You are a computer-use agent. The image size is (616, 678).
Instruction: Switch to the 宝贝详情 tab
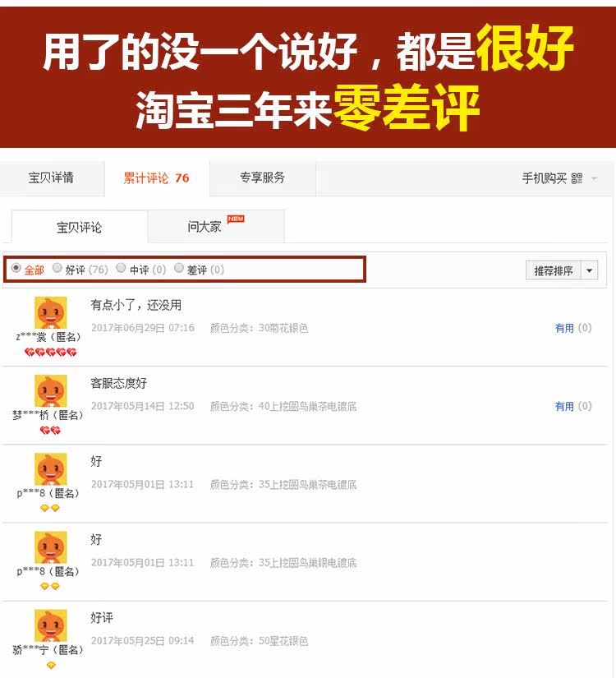tap(52, 178)
